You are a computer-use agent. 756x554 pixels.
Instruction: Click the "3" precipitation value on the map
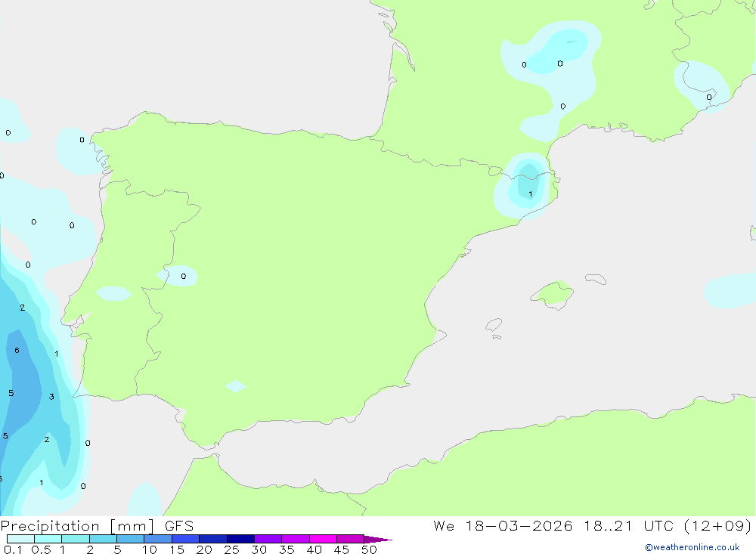click(x=51, y=397)
